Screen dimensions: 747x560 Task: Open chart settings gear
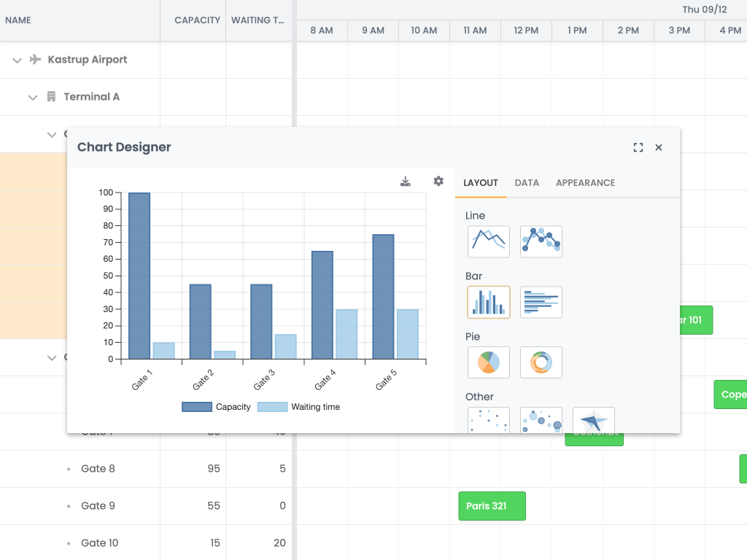pos(438,181)
